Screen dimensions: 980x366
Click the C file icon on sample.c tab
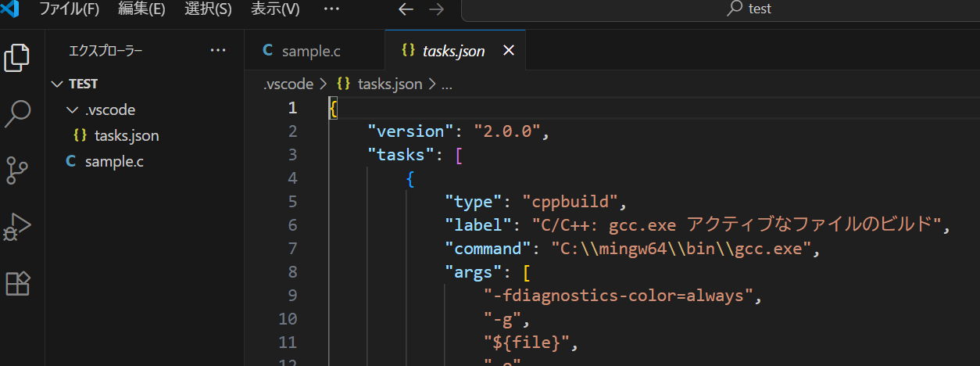pyautogui.click(x=267, y=51)
